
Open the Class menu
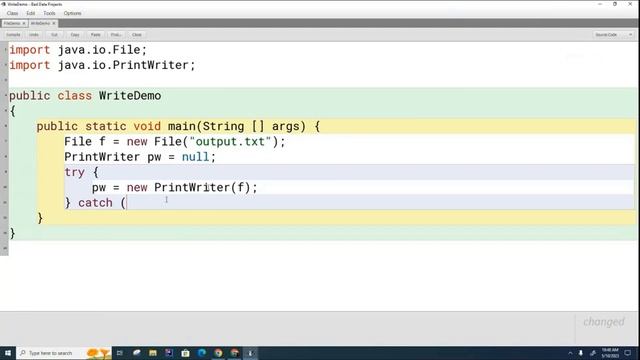(12, 13)
